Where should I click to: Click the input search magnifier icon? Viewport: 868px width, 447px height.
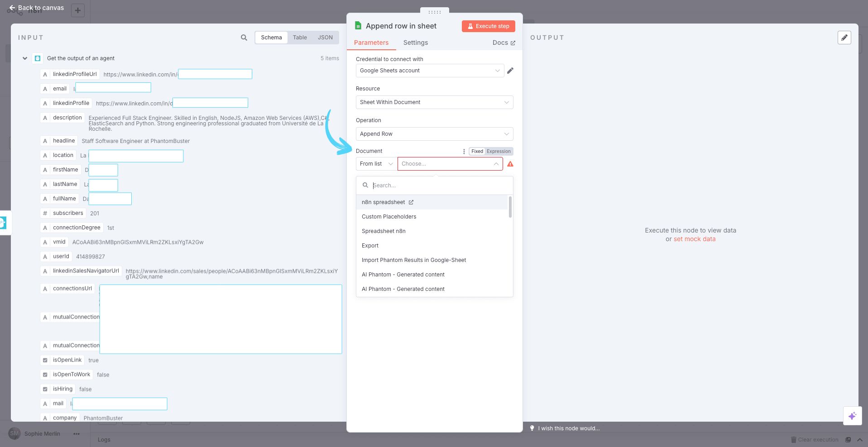[x=244, y=38]
